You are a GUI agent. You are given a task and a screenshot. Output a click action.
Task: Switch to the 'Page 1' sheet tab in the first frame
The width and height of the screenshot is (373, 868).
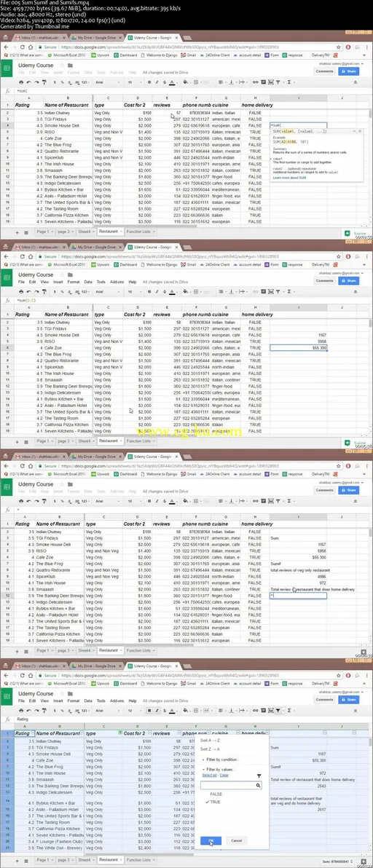tap(44, 232)
